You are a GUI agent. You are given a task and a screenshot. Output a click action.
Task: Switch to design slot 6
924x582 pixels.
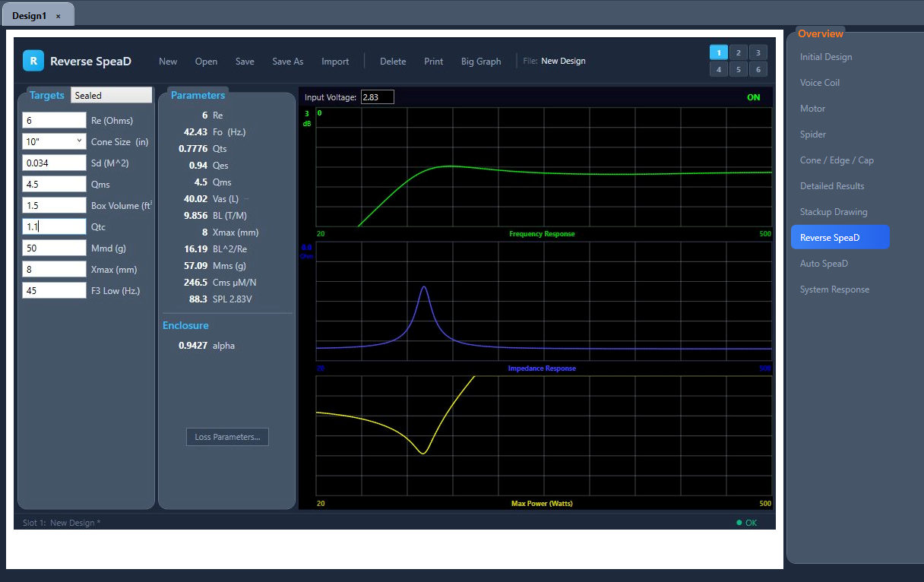pyautogui.click(x=758, y=69)
